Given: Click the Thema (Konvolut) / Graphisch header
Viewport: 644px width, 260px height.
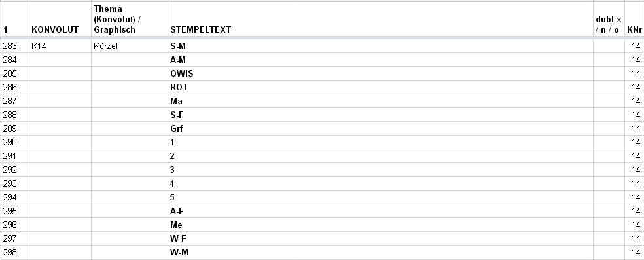Looking at the screenshot, I should 130,20.
